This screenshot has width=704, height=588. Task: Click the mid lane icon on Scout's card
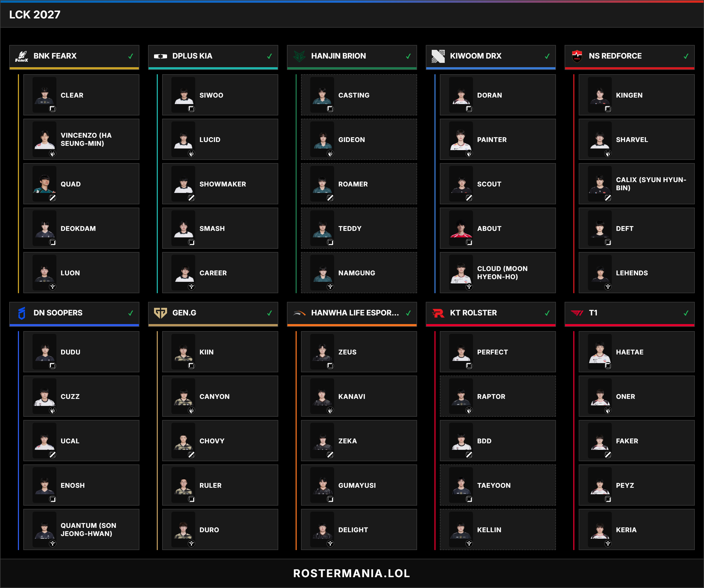(469, 198)
